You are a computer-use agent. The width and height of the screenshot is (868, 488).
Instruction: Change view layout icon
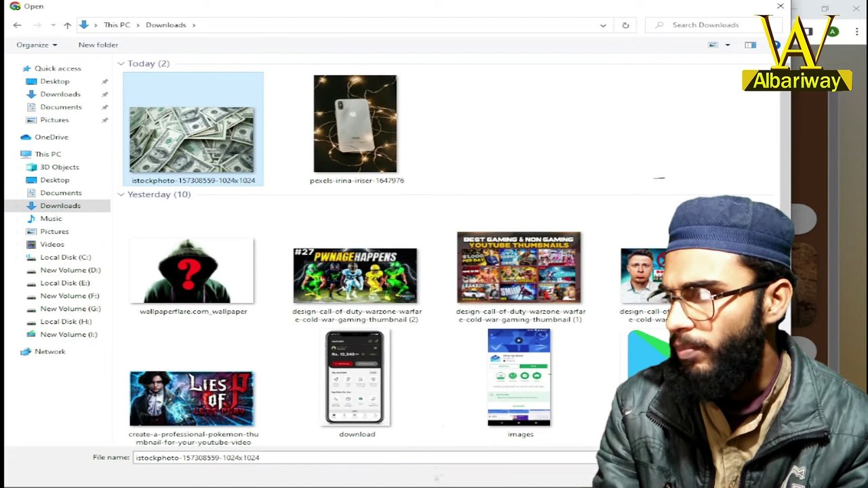(713, 45)
